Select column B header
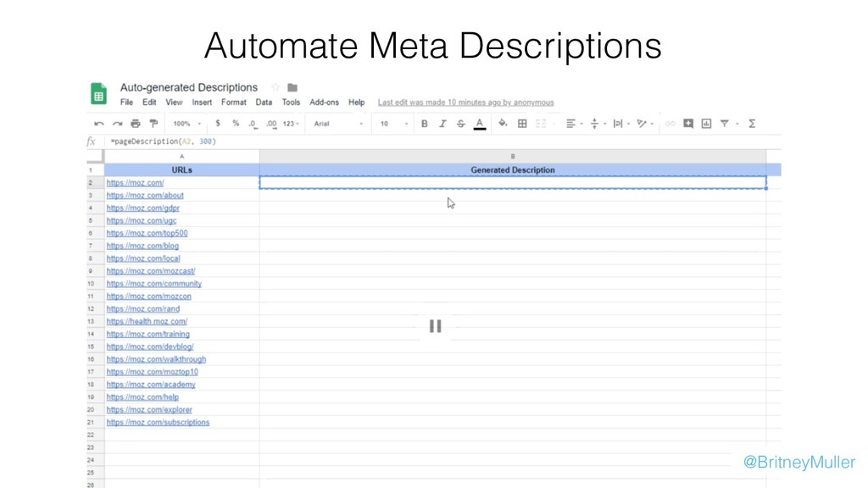868x488 pixels. pos(513,157)
